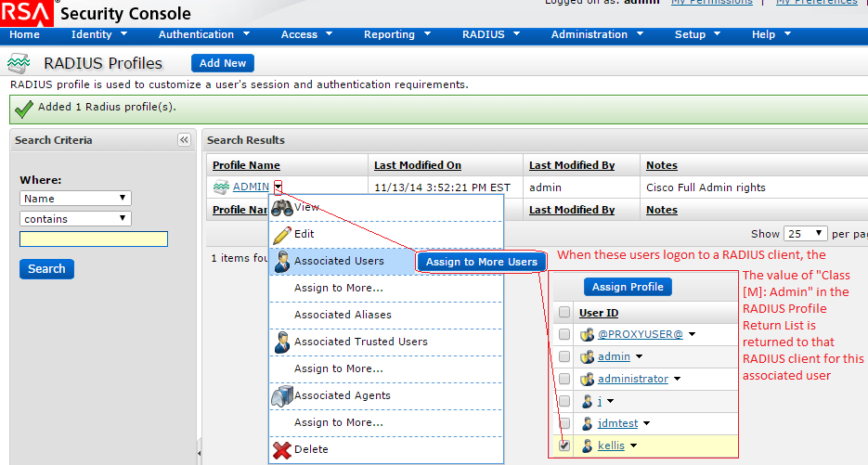Toggle the select-all User ID checkbox

coord(564,312)
